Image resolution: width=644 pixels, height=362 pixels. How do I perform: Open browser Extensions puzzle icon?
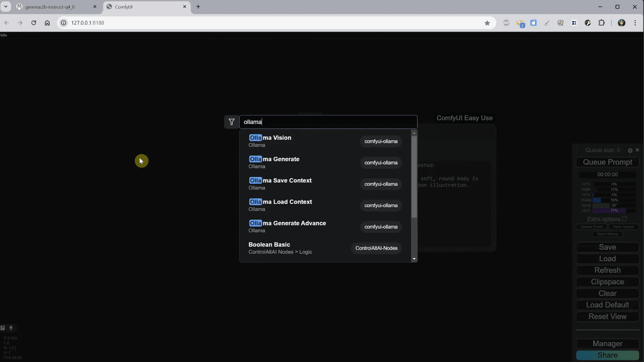(601, 23)
